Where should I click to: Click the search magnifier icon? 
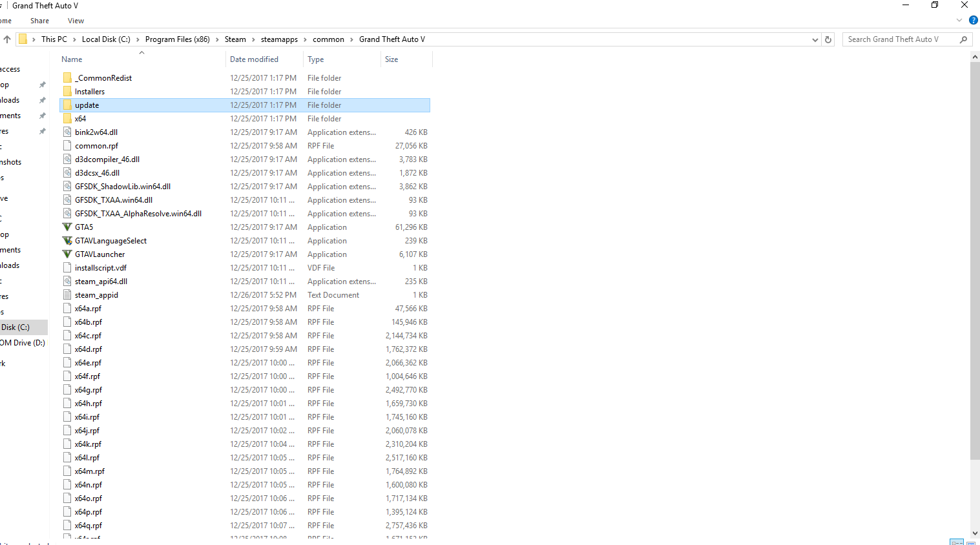pos(963,39)
